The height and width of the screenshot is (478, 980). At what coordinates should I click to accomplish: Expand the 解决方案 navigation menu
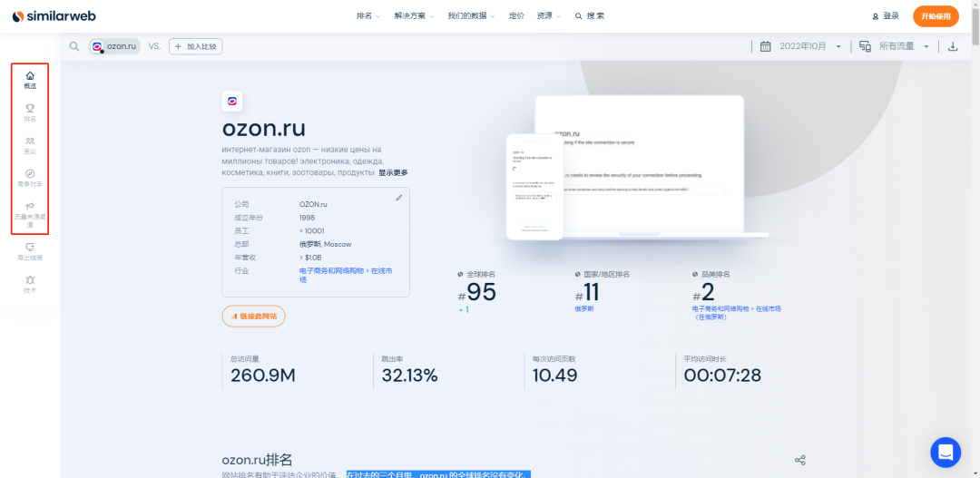pyautogui.click(x=414, y=16)
